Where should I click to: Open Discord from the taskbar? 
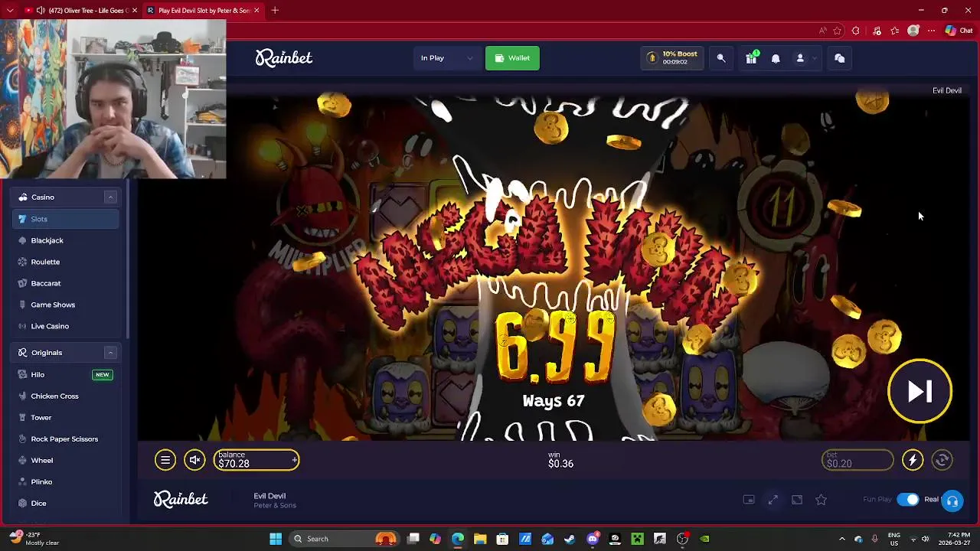click(x=593, y=539)
